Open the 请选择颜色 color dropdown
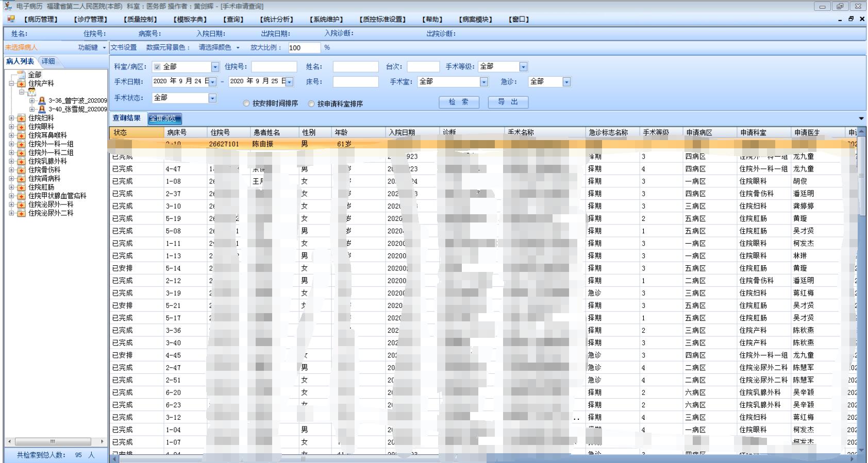This screenshot has width=868, height=463. 219,47
